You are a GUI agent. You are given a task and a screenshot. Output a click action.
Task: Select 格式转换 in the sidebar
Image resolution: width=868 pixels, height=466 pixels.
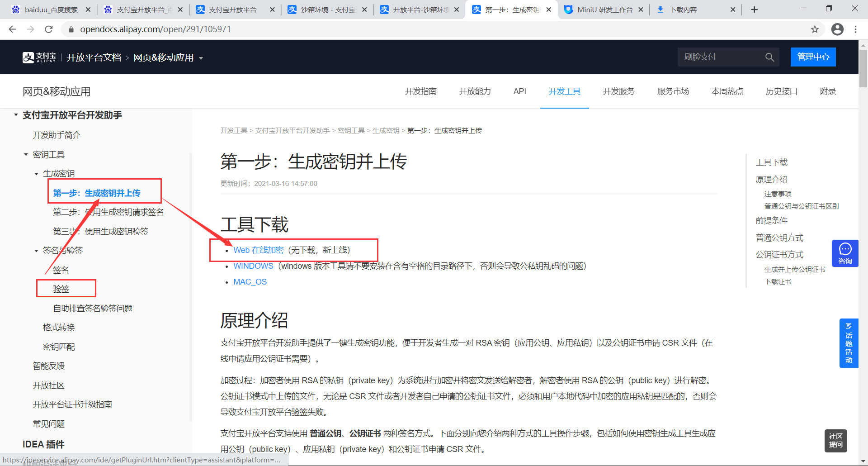59,328
